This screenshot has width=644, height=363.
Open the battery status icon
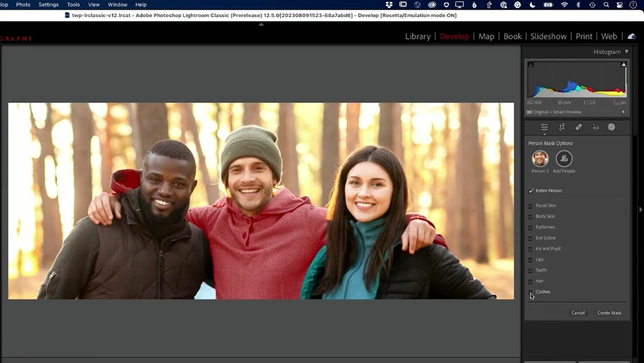pyautogui.click(x=548, y=4)
